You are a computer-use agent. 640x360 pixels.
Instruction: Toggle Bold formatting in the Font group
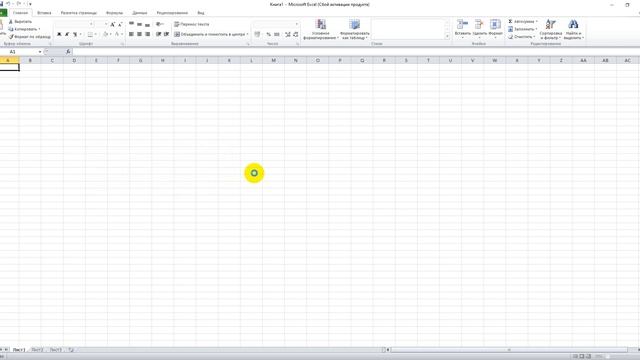coord(59,34)
